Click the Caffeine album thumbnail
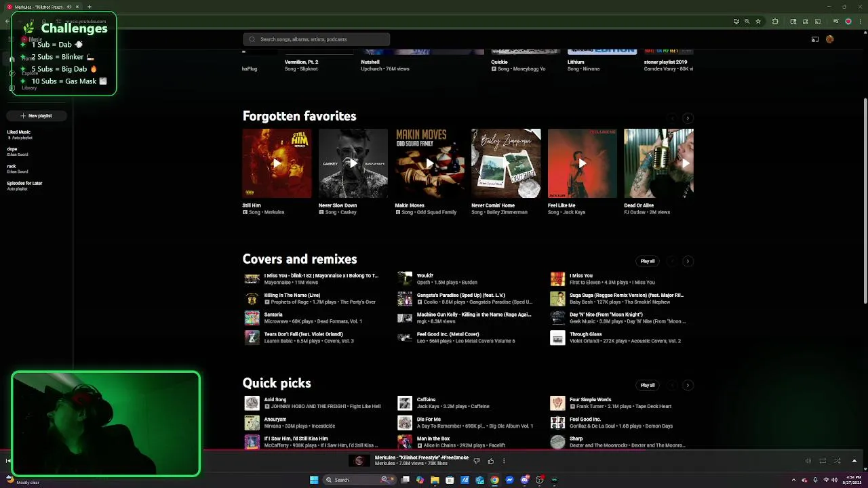This screenshot has height=488, width=868. click(x=405, y=403)
